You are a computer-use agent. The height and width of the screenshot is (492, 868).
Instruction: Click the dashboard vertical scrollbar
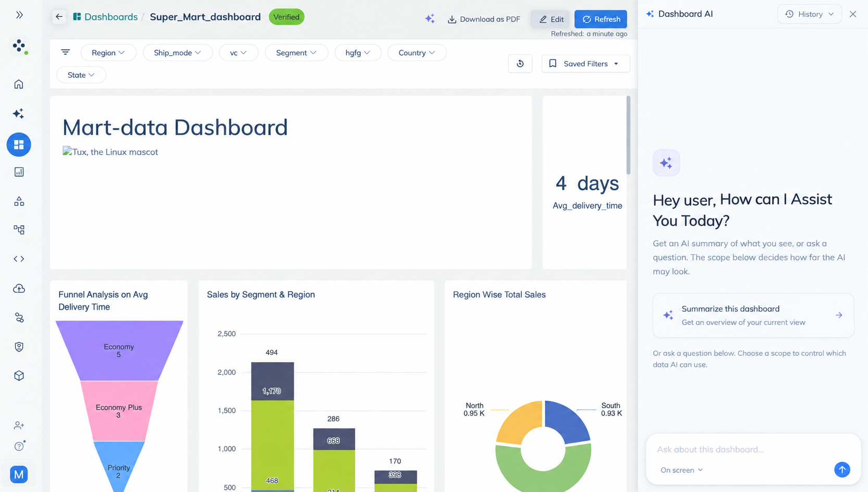[x=628, y=136]
